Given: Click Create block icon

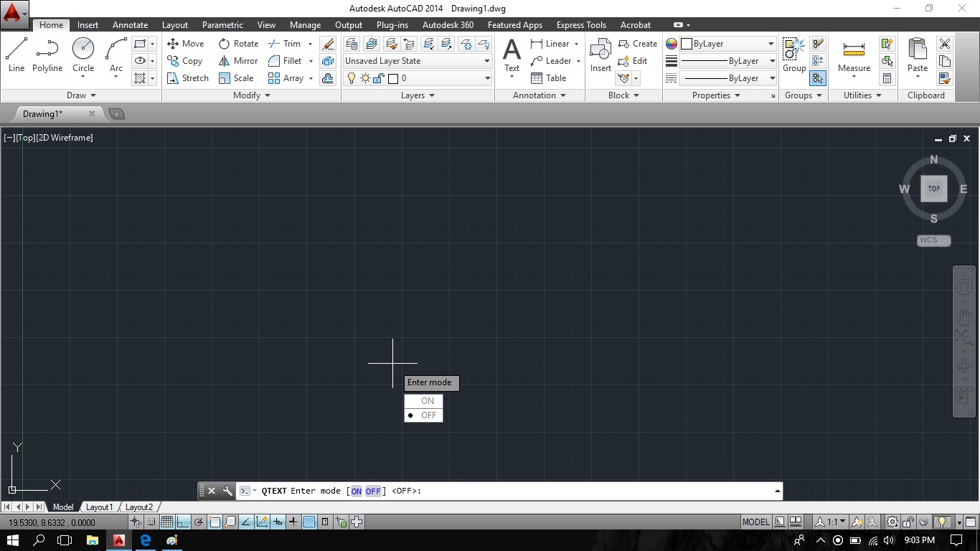Looking at the screenshot, I should click(638, 44).
